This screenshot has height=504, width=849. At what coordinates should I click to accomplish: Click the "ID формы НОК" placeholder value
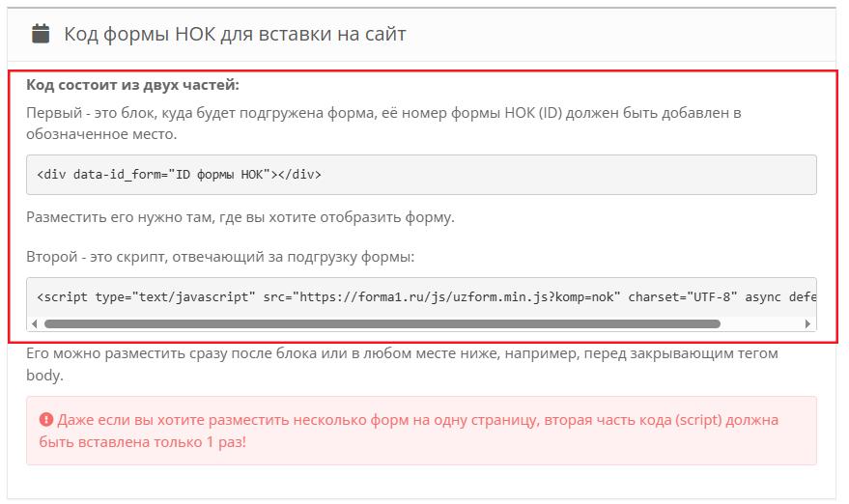[218, 175]
